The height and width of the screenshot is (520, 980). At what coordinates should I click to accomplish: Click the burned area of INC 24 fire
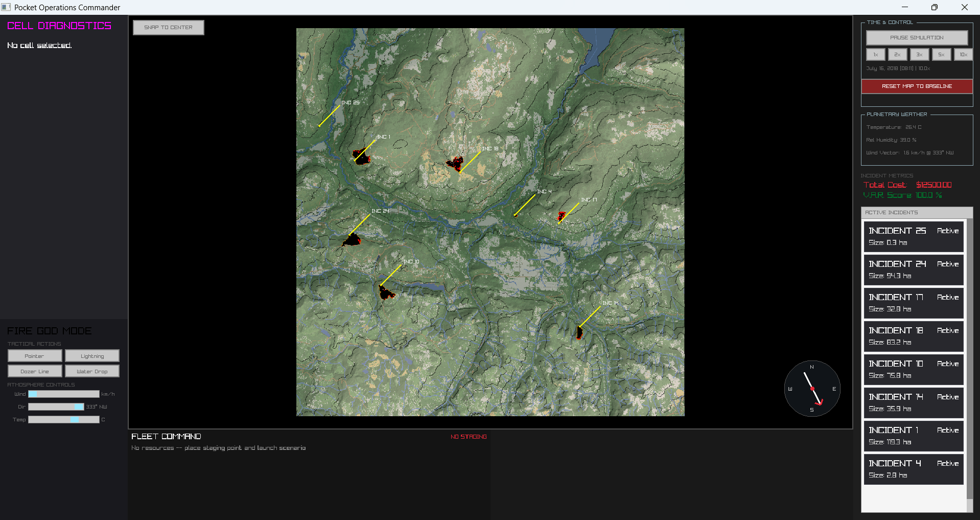(352, 240)
